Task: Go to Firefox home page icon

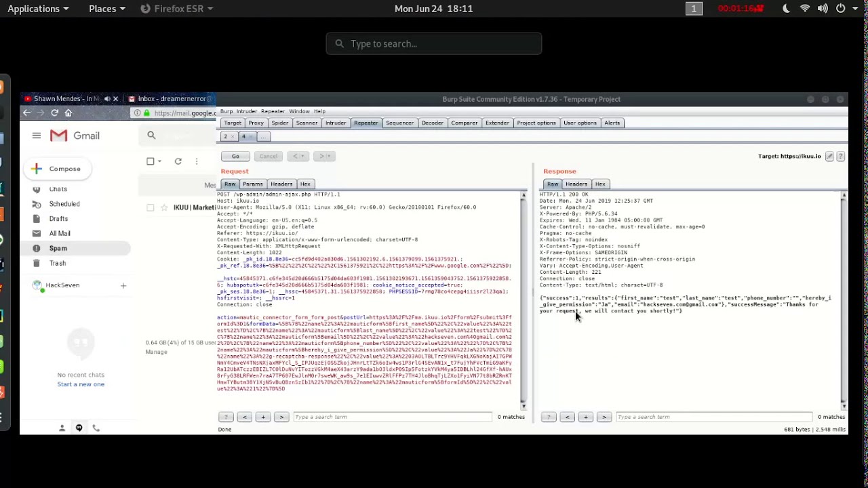Action: point(68,113)
